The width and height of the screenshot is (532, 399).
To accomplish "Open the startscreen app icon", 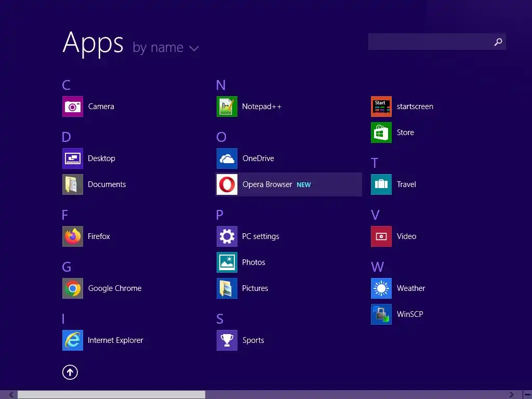I will coord(381,107).
